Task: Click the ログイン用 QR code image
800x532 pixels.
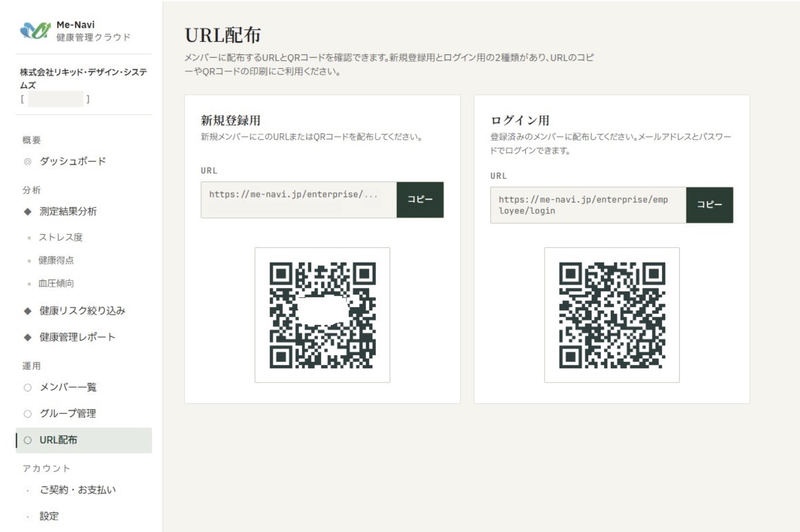Action: pos(612,315)
